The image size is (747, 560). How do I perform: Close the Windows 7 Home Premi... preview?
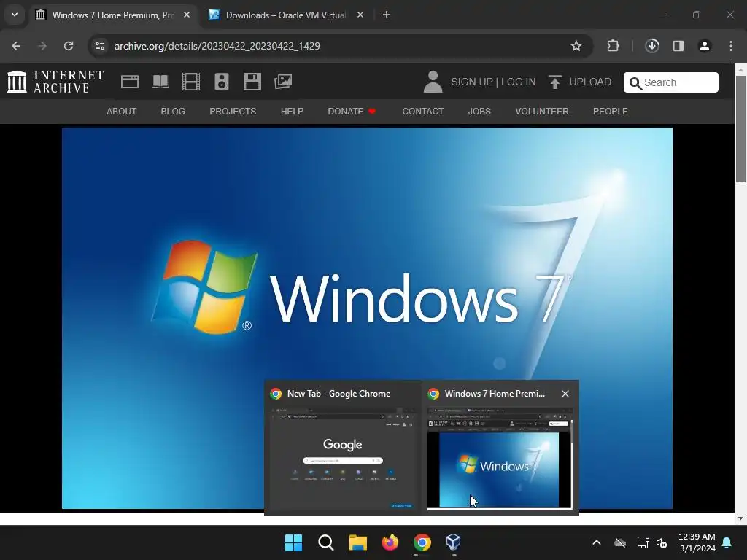pos(565,394)
